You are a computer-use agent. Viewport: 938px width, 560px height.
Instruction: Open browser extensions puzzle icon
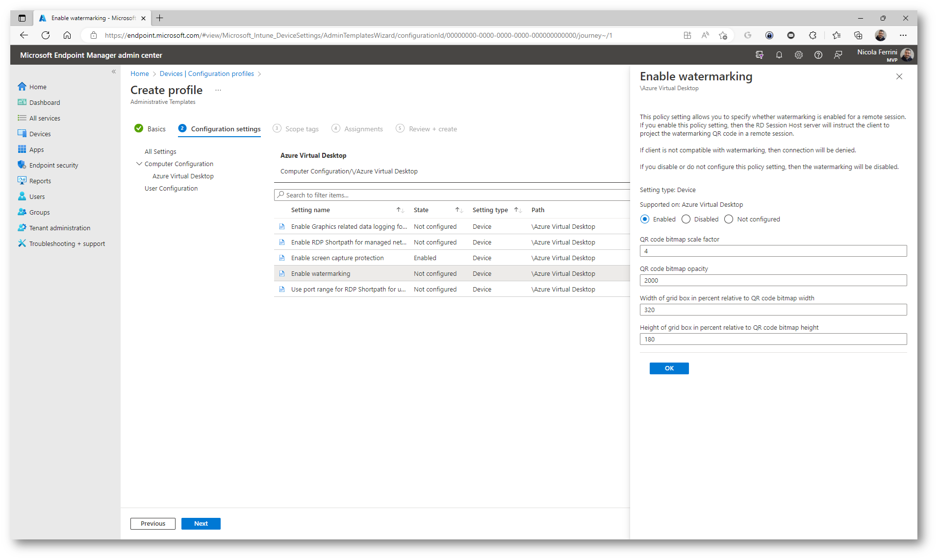(812, 35)
